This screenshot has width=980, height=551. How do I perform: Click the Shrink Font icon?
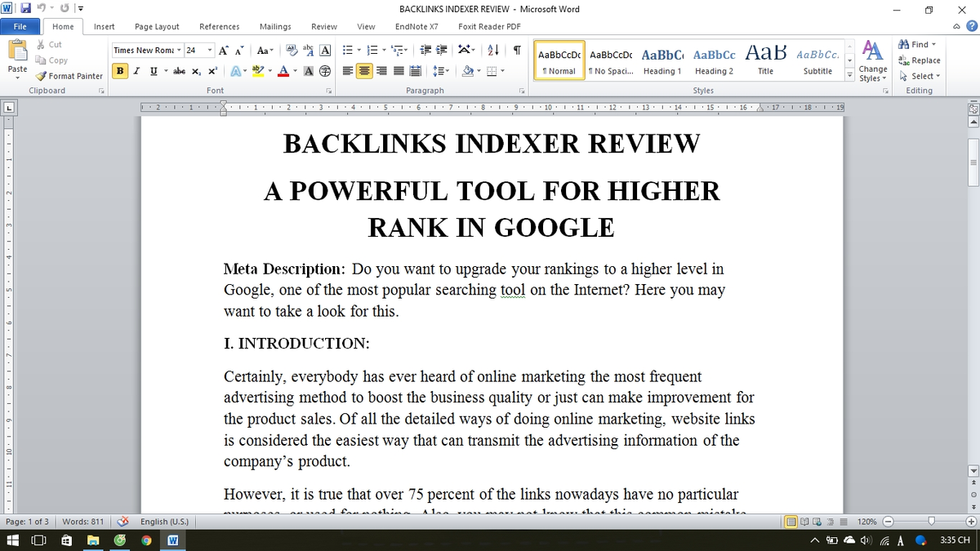click(x=238, y=50)
